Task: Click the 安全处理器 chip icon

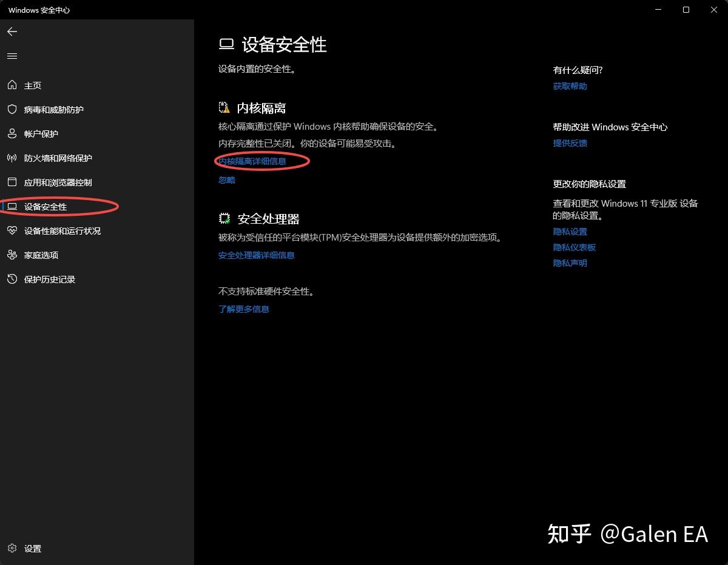Action: [x=224, y=219]
